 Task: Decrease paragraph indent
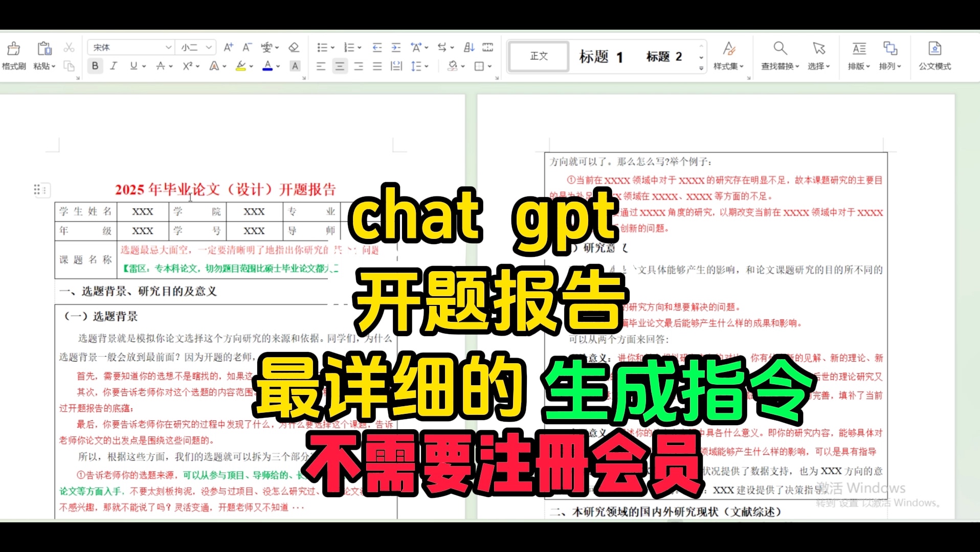377,48
